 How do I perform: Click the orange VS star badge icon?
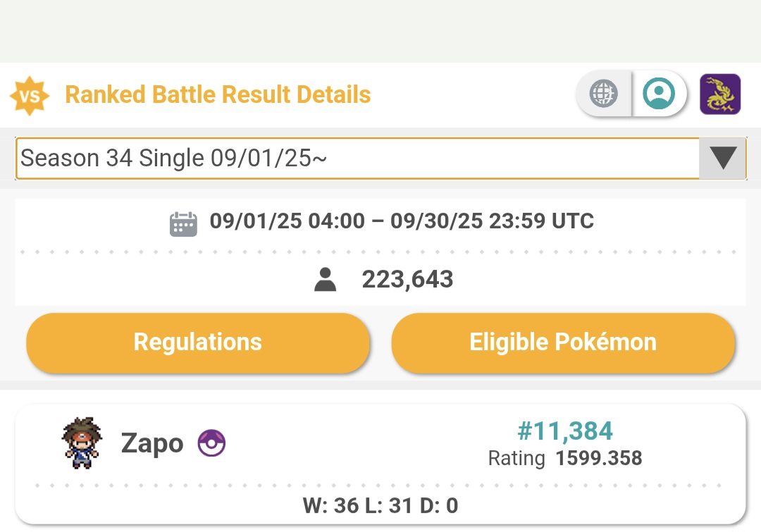tap(30, 95)
